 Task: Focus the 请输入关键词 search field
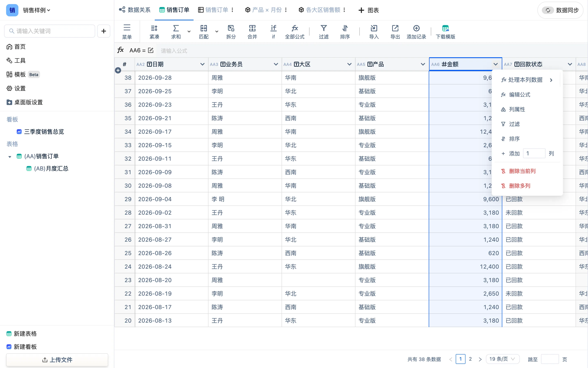pyautogui.click(x=50, y=31)
